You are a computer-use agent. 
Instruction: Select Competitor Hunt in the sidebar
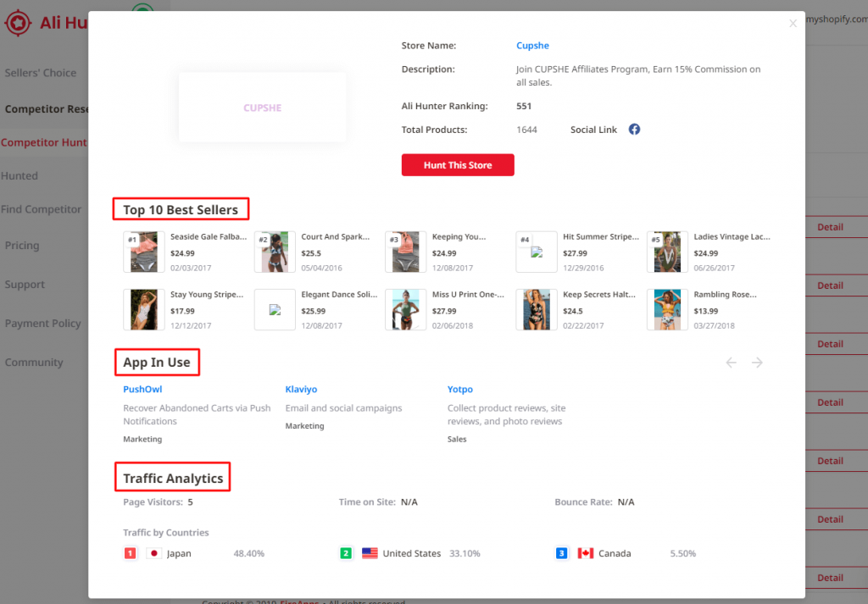[44, 142]
